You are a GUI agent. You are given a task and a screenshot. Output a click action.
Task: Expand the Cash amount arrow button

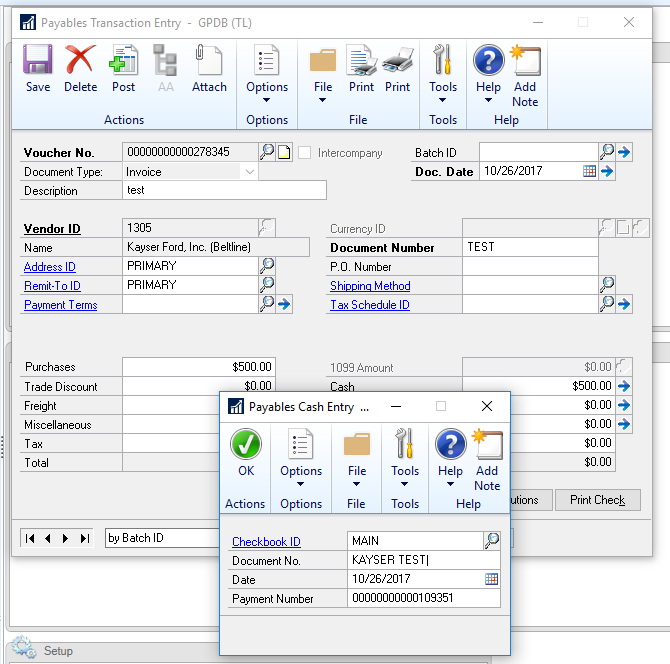624,386
